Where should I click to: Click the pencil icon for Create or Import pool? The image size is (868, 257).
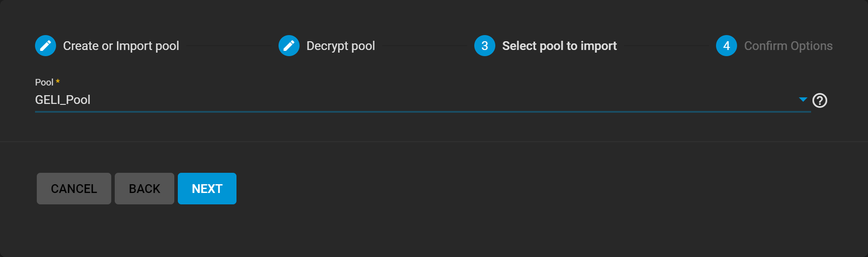(46, 46)
